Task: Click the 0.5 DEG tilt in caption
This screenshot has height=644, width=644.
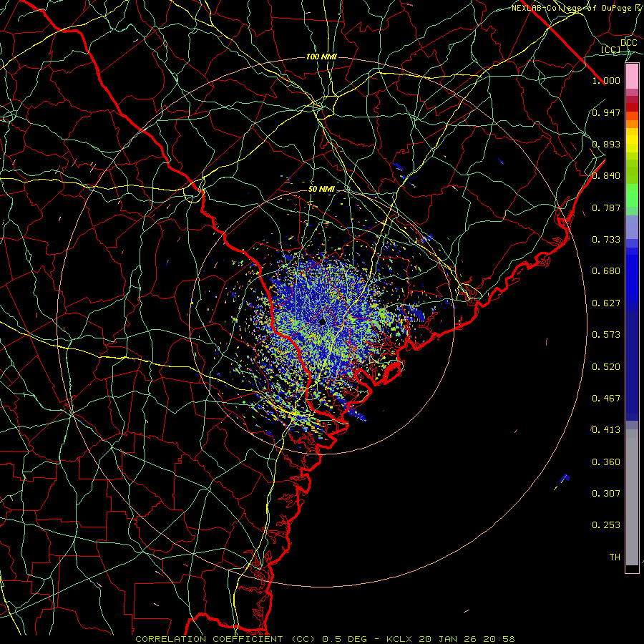Action: click(344, 639)
